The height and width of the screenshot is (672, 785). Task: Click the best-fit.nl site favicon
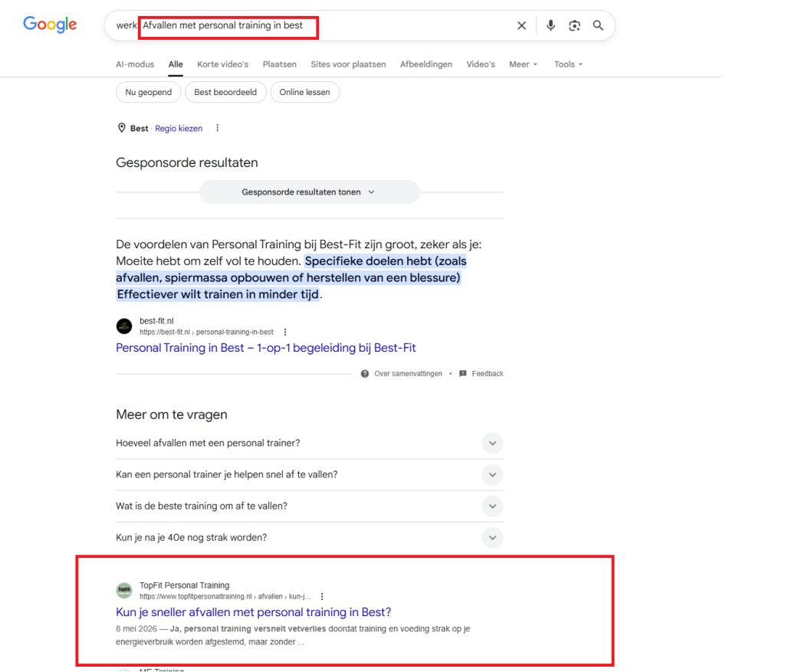click(124, 326)
